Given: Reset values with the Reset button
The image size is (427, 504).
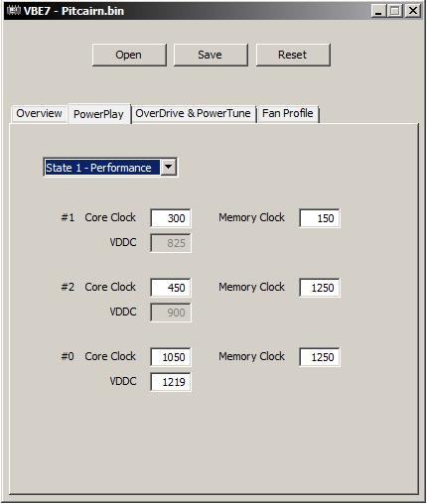Looking at the screenshot, I should tap(293, 55).
